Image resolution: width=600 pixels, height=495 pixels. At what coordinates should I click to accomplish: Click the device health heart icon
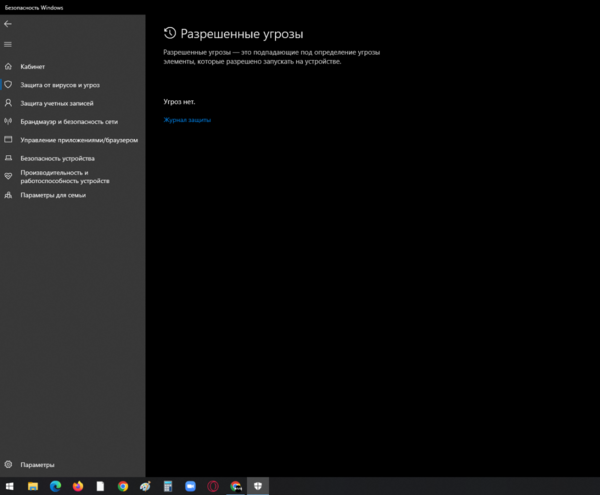8,176
